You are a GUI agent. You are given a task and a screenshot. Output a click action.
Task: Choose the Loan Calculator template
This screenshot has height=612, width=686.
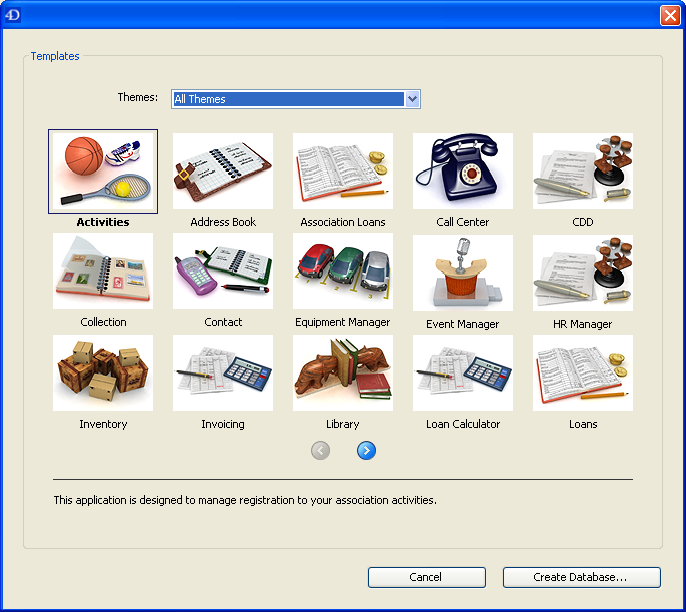pyautogui.click(x=463, y=373)
